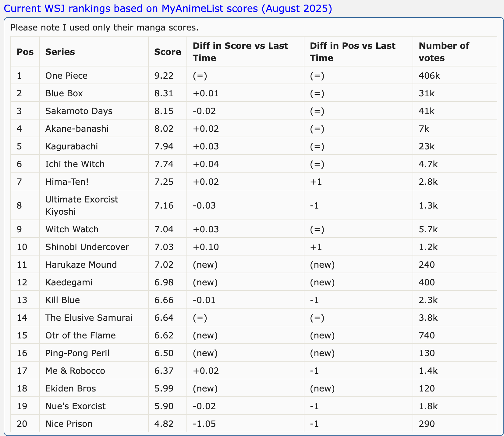
Task: Click One Piece's score 9.22
Action: pyautogui.click(x=164, y=75)
